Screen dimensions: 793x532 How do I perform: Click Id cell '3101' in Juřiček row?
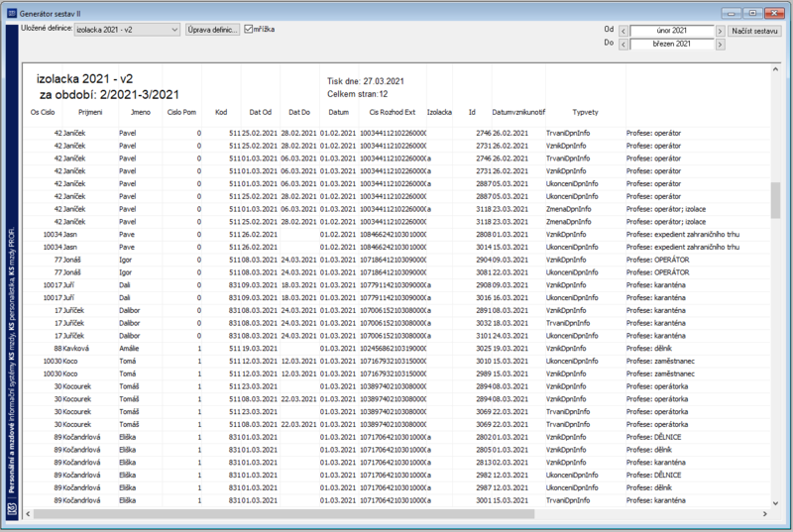[484, 336]
